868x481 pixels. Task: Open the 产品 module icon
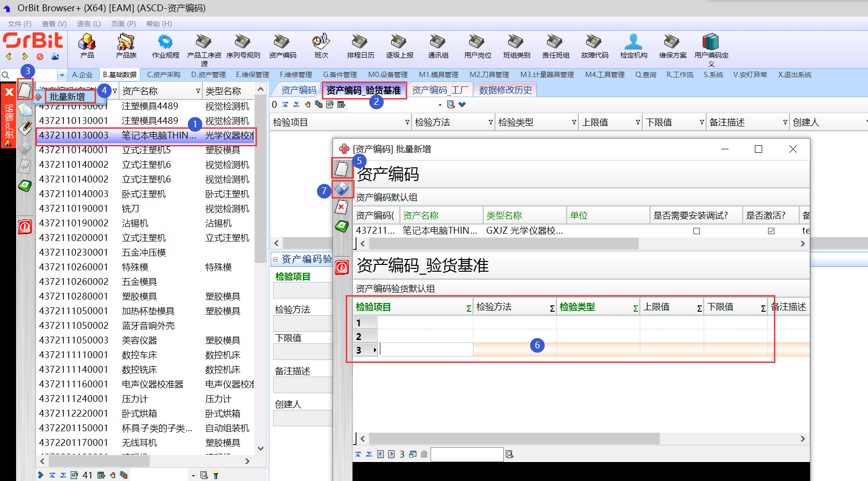[87, 42]
